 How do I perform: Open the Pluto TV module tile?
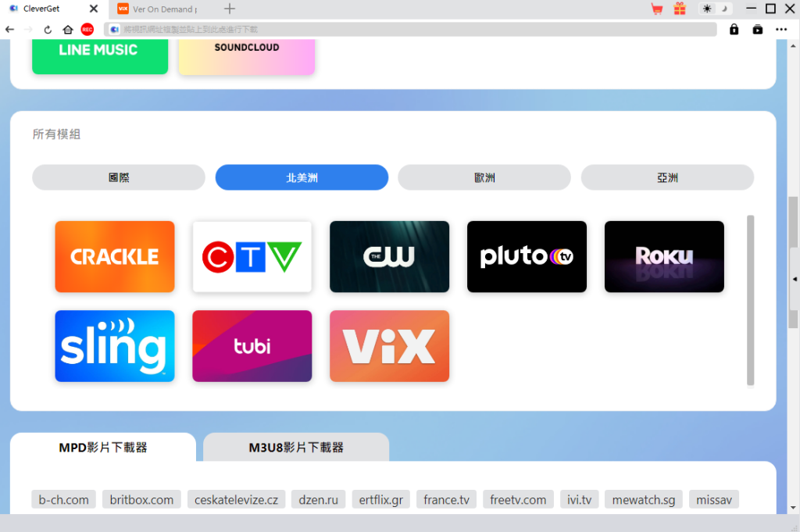(x=527, y=256)
